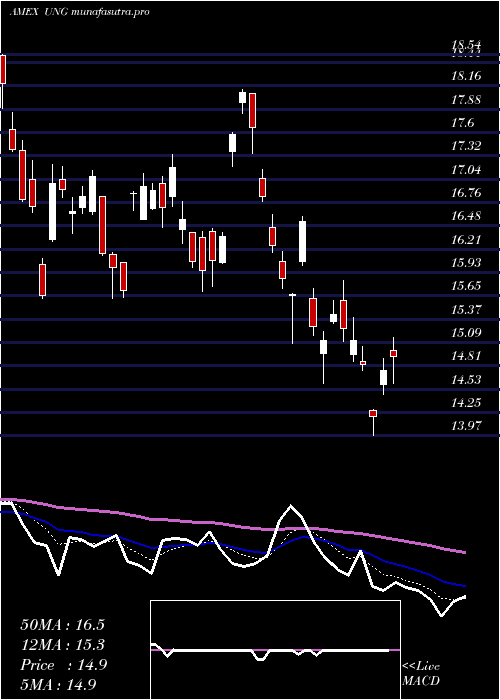Click the 16.21 price level label
The image size is (500, 700).
coord(466,240)
